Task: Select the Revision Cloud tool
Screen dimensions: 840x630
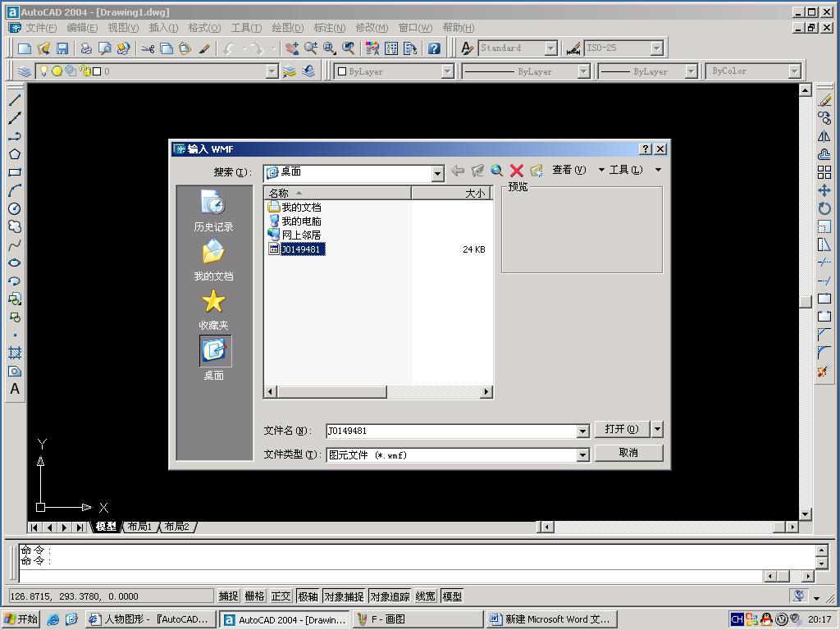Action: tap(15, 226)
